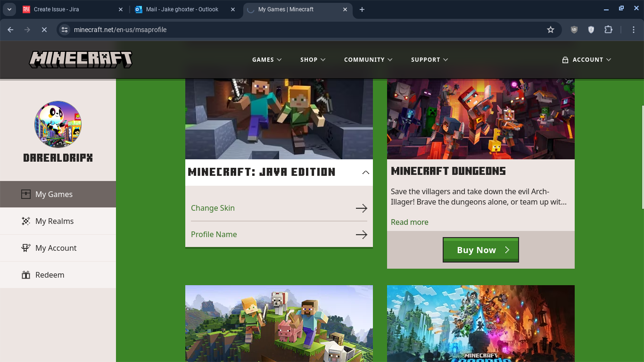Open the Extensions puzzle icon
The width and height of the screenshot is (644, 362).
(609, 30)
